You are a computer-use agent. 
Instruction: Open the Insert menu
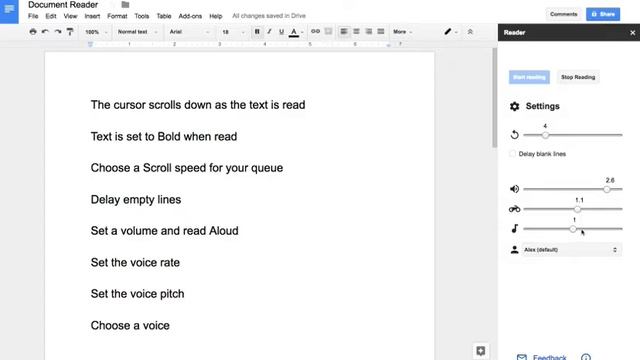(92, 16)
